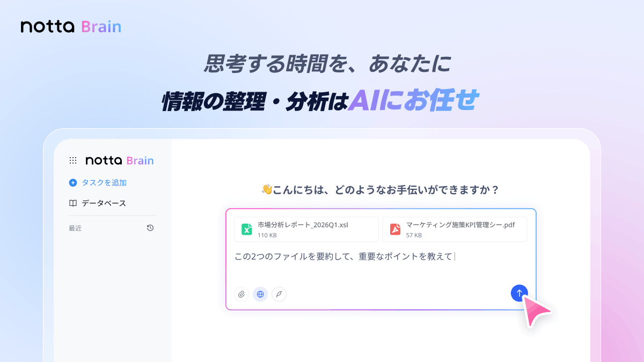Open attached file 市場分析レポート_2026Q1.xsl
The width and height of the screenshot is (644, 362).
click(306, 230)
